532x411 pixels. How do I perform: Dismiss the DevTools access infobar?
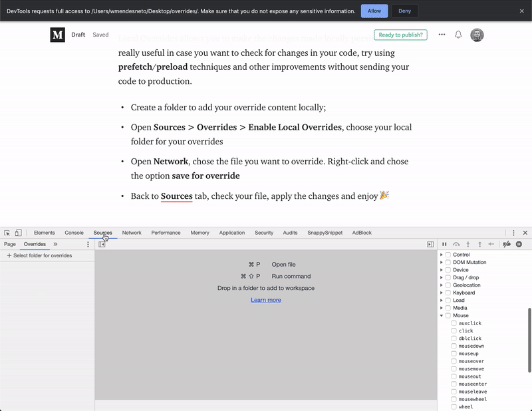click(521, 11)
